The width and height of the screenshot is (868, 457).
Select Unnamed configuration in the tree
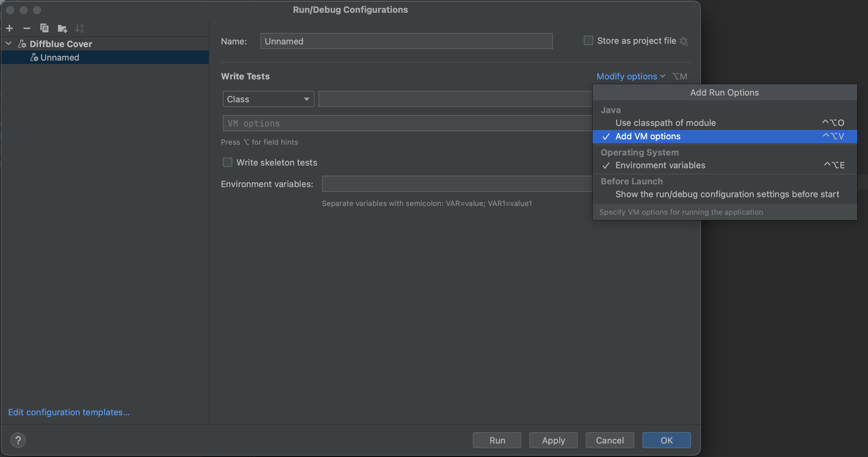pos(60,58)
